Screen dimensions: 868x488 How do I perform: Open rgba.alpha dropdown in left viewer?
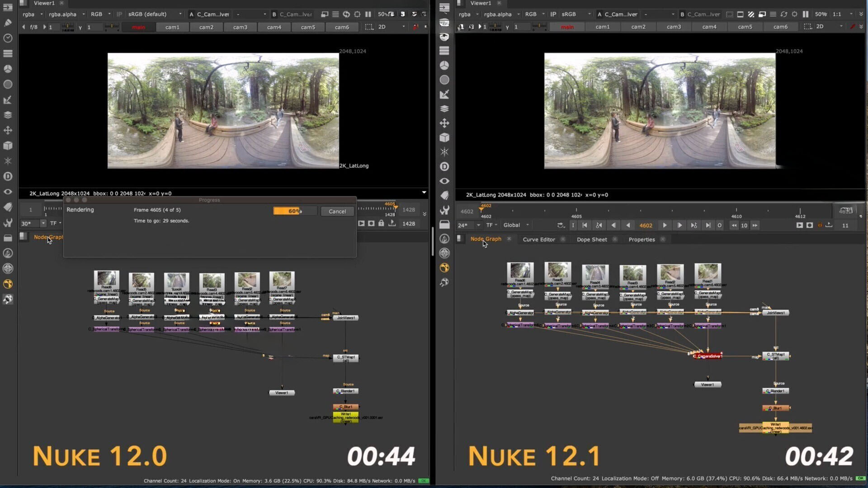tap(66, 14)
